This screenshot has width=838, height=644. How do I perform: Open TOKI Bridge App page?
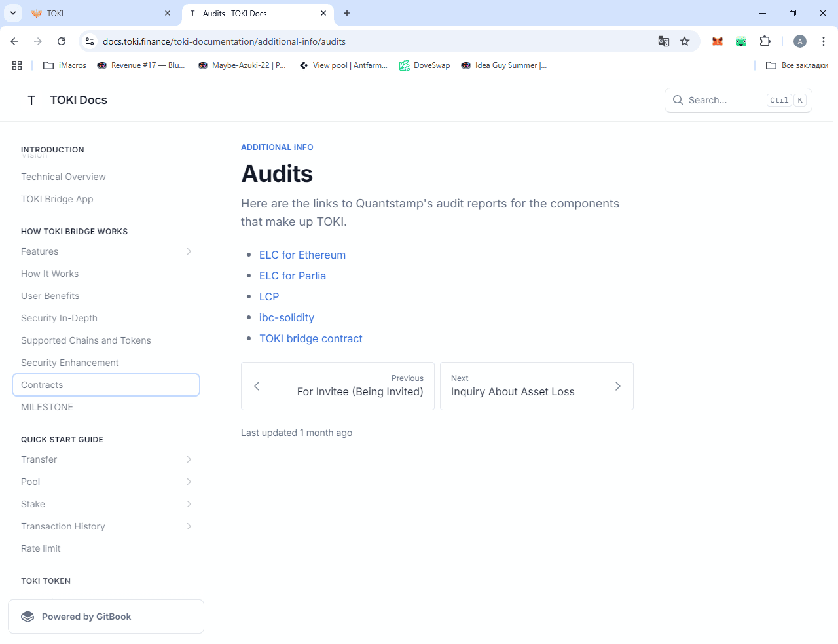(x=57, y=199)
